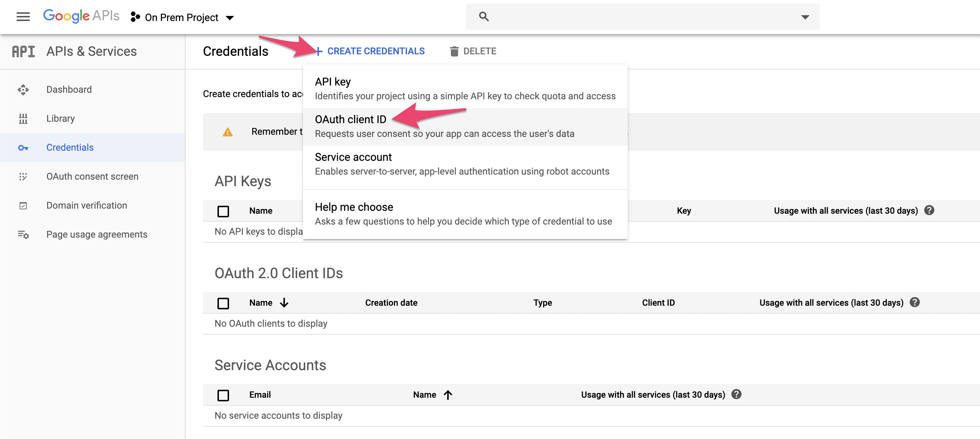
Task: Click the Credentials page title
Action: [236, 51]
